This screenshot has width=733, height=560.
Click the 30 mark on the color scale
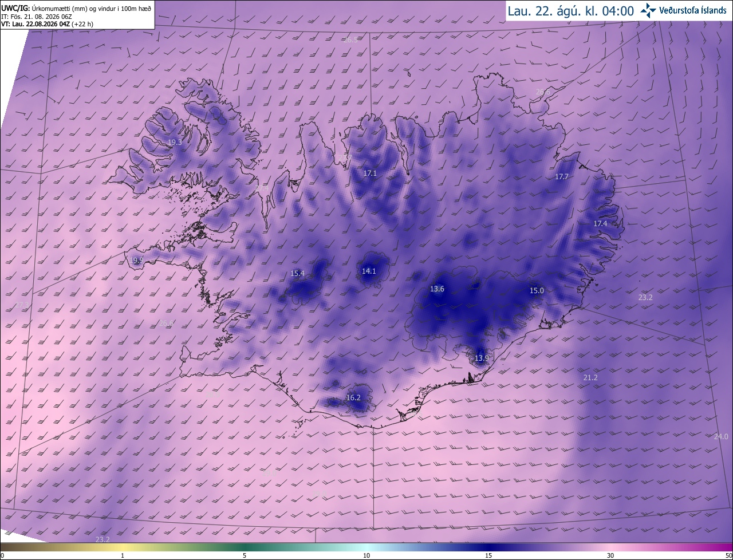click(x=610, y=555)
